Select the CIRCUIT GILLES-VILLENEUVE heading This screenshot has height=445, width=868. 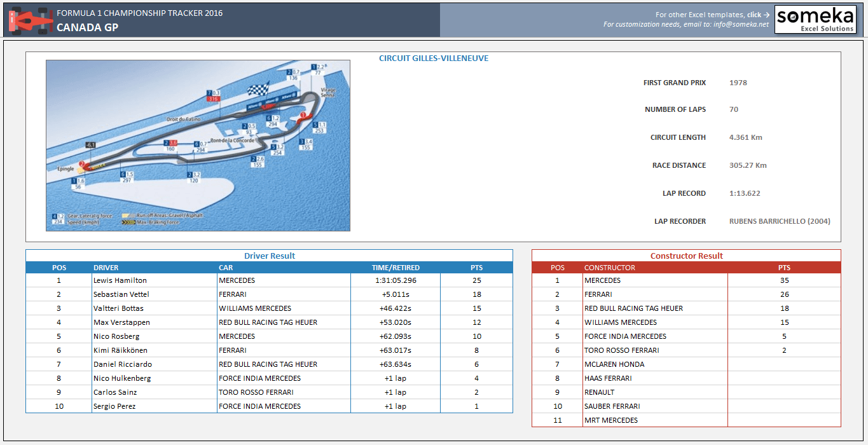(x=434, y=58)
